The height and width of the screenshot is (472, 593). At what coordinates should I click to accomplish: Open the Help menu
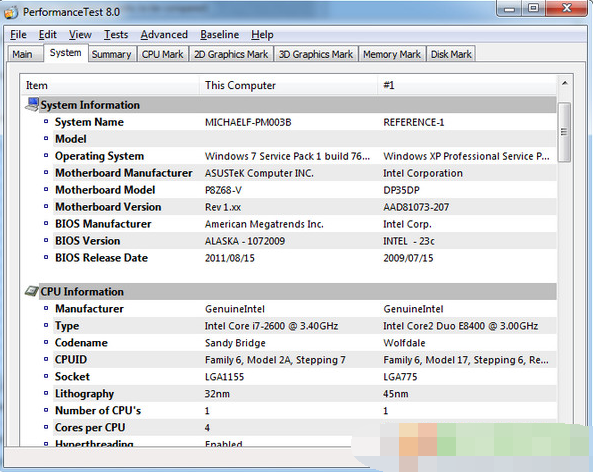point(262,35)
